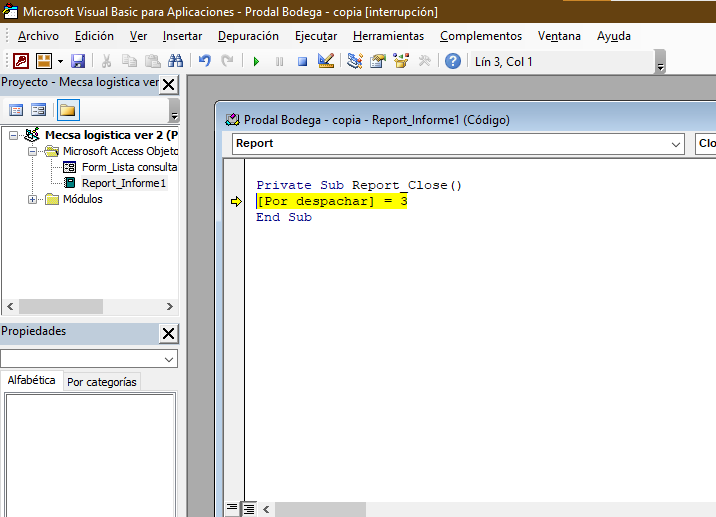Switch to the Por categorías tab
716x517 pixels.
tap(101, 382)
